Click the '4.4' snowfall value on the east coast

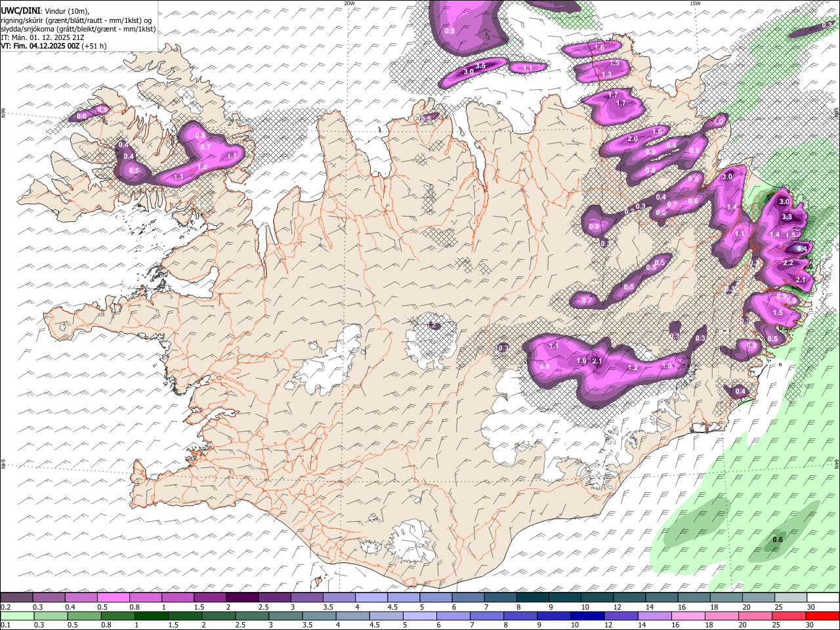pos(802,249)
